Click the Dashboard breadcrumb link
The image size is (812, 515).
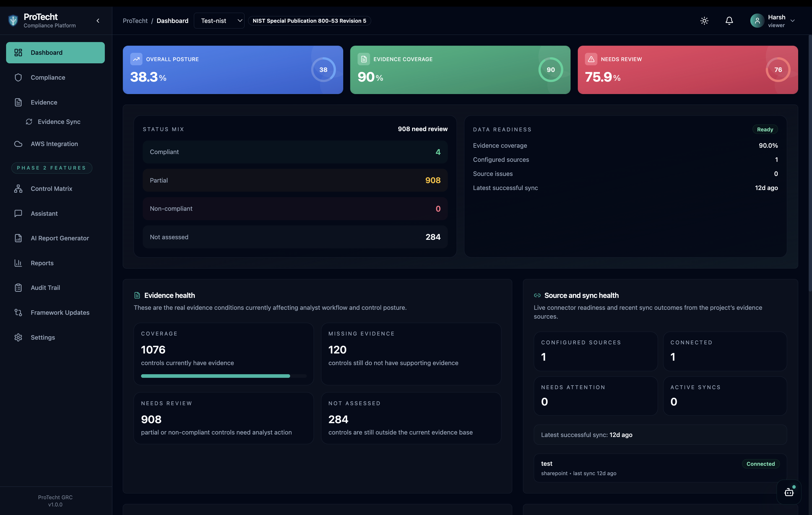[172, 20]
